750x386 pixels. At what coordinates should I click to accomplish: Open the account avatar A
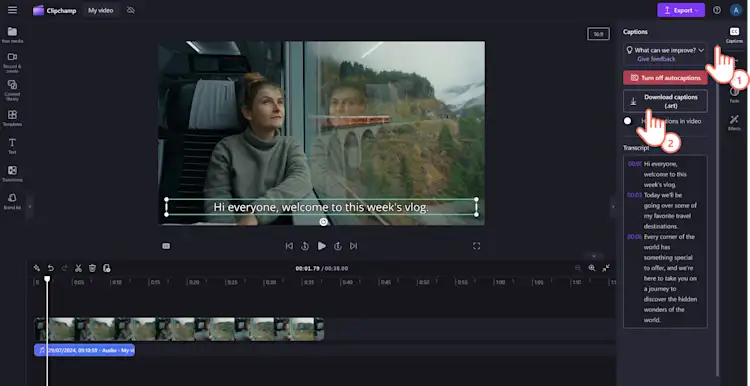735,10
